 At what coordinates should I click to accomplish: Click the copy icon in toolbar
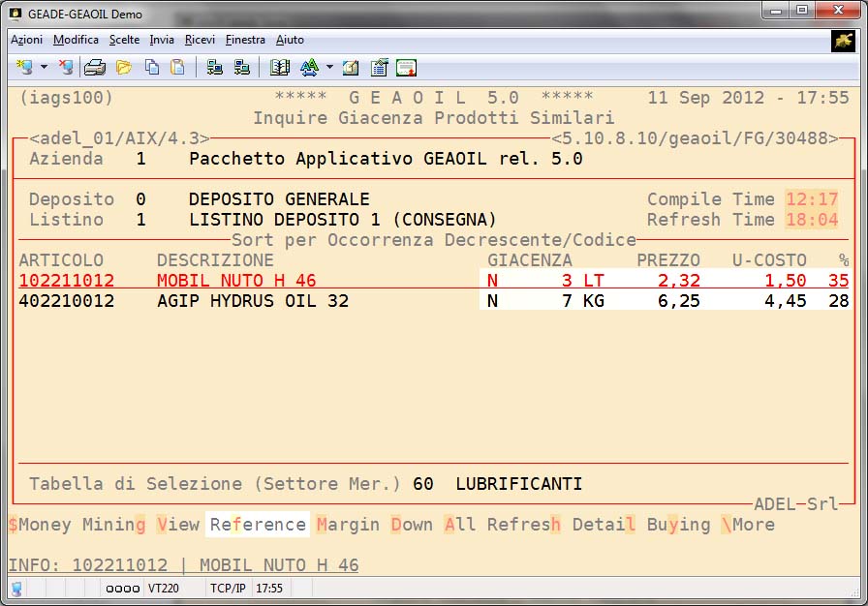(x=151, y=67)
